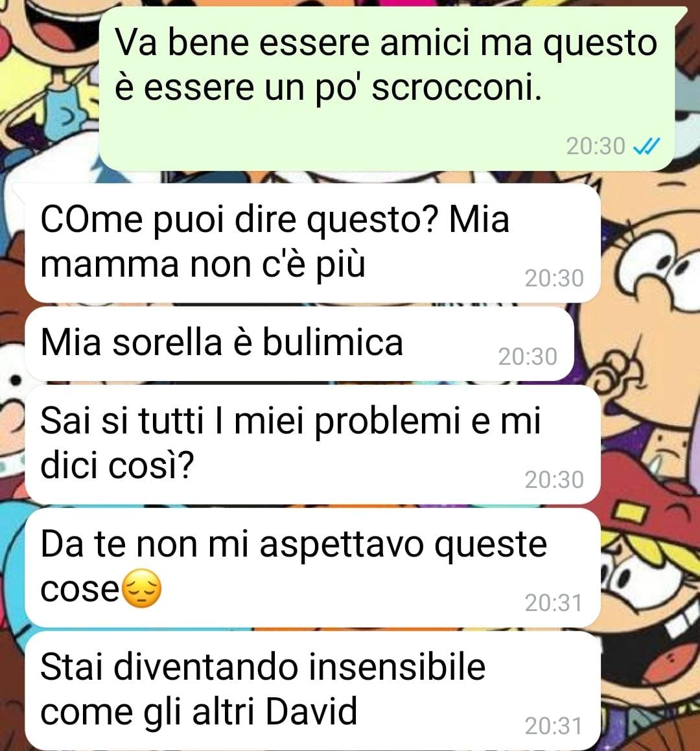Tap the 20:30 timestamp under 'dici così?'
This screenshot has height=751, width=700.
(x=554, y=480)
